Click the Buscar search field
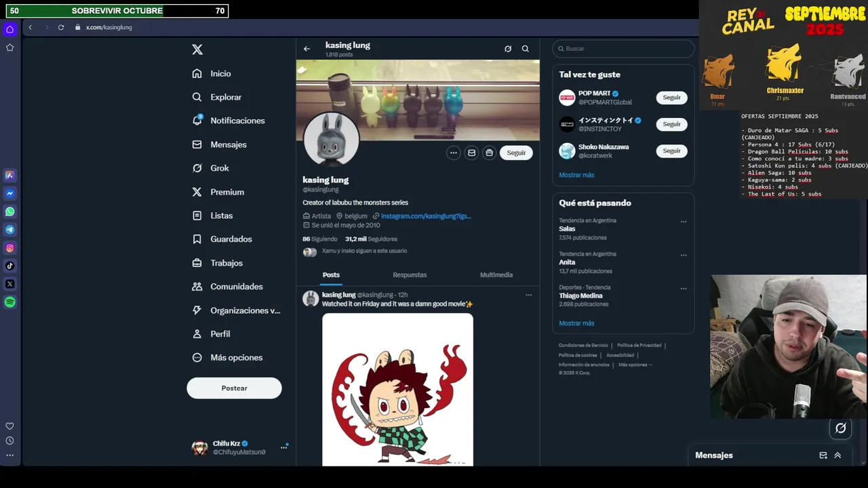Screen dimensions: 868x488 click(x=623, y=49)
